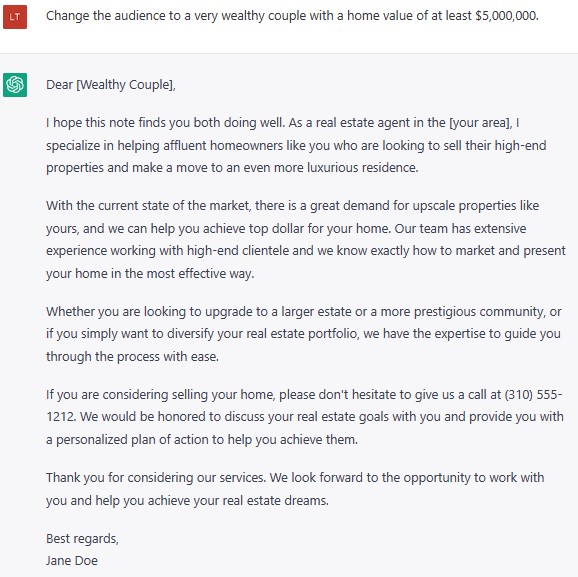
Task: Click the 'Dear [Wealthy Couple],' greeting line
Action: (111, 85)
